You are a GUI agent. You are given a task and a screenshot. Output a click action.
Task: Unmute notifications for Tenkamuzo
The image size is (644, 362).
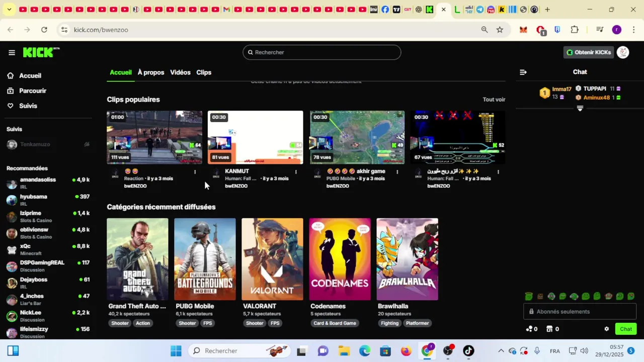click(87, 144)
